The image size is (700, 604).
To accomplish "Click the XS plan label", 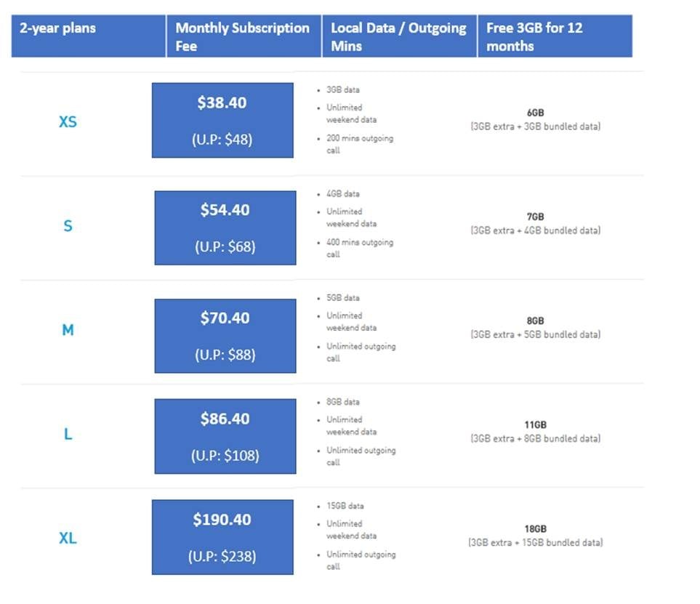I will [68, 122].
